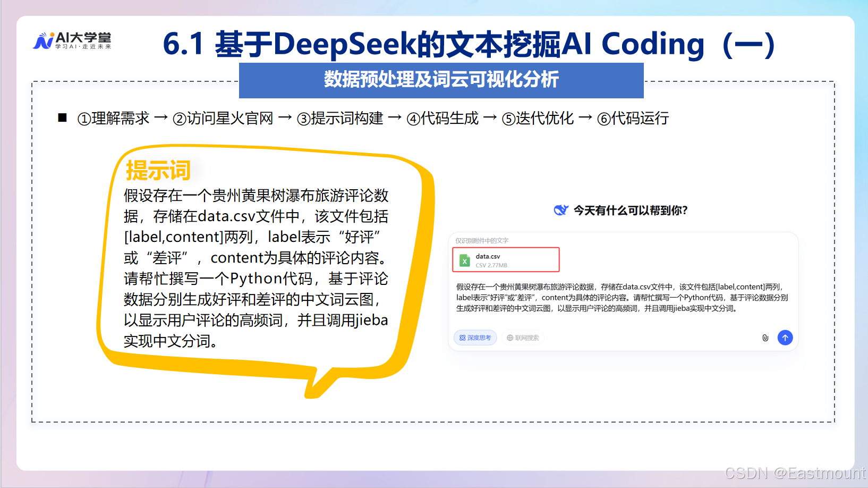868x488 pixels.
Task: Click the step ②访问星火官网
Action: point(223,118)
